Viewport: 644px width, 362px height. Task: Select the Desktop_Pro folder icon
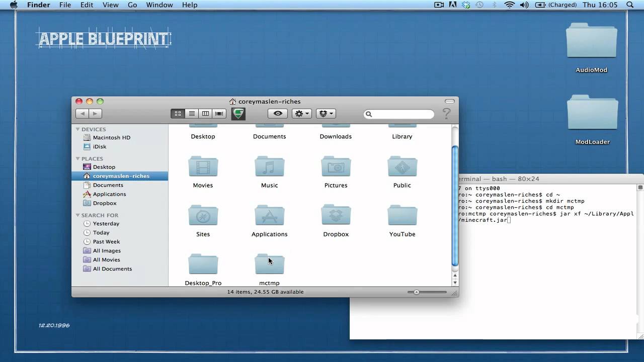[x=203, y=264]
